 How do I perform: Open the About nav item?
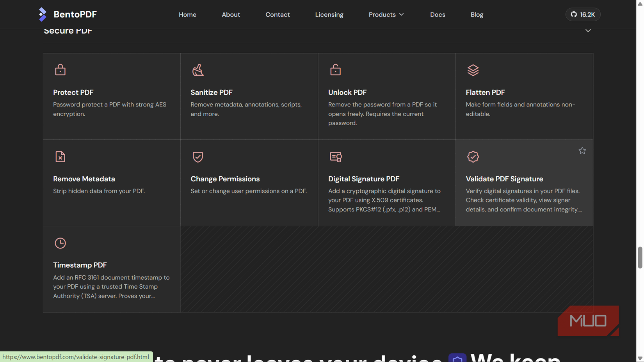tap(231, 14)
